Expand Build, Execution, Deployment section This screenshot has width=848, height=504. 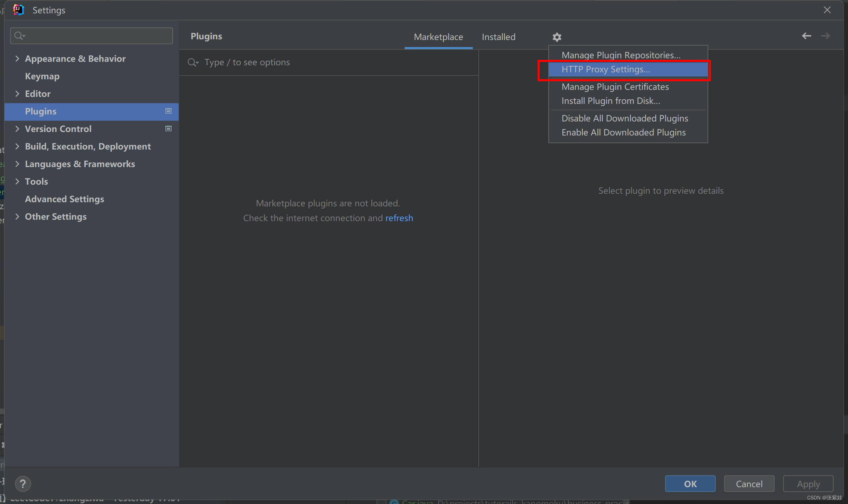(17, 146)
